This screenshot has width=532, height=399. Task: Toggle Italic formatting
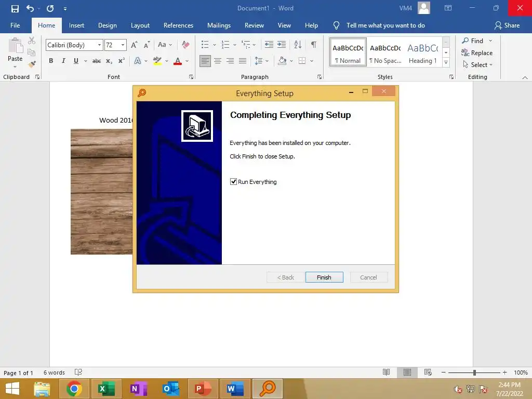63,61
